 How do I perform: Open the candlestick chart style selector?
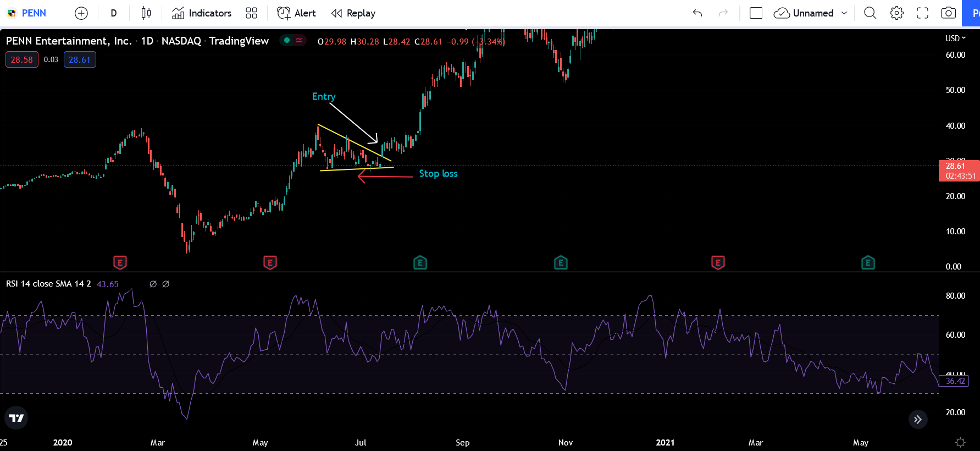point(146,13)
